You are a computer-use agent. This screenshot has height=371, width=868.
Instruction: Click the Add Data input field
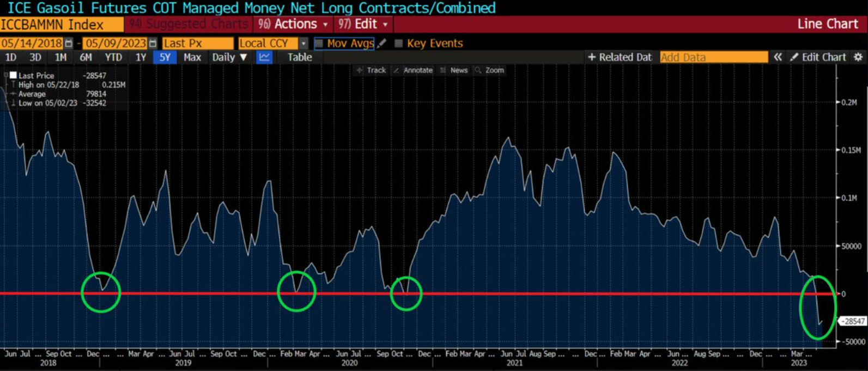tap(713, 57)
